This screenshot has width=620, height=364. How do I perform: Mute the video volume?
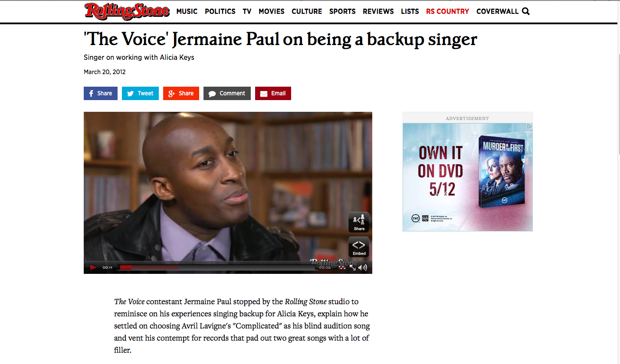[x=363, y=267]
